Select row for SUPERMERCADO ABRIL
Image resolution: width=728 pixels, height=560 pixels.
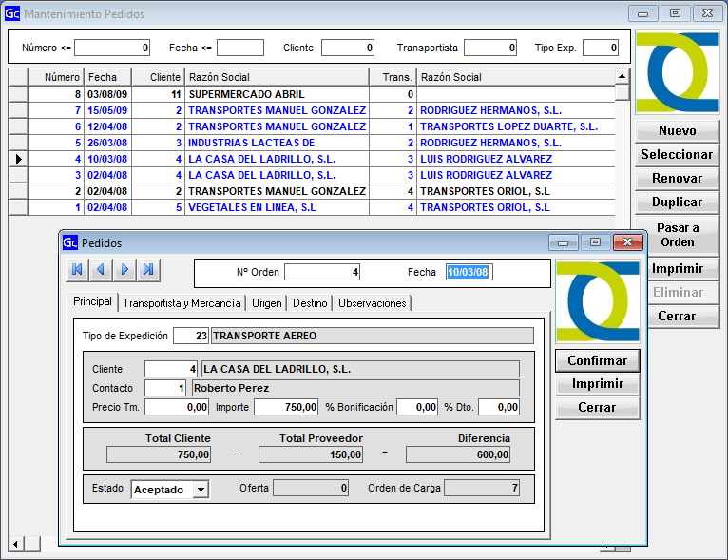pos(277,95)
